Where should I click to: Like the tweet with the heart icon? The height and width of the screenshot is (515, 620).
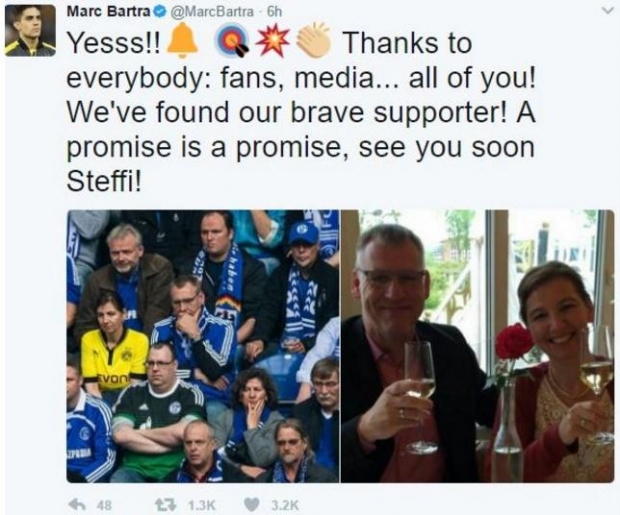coord(251,504)
